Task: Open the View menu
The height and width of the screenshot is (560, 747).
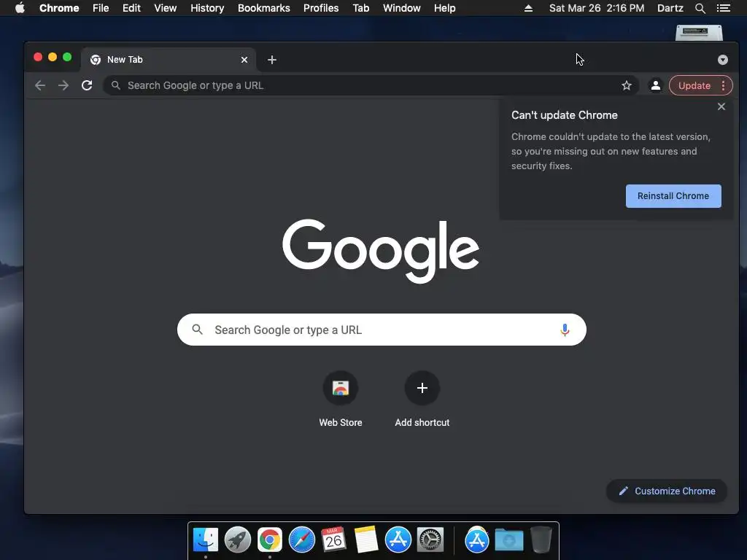Action: pos(166,8)
